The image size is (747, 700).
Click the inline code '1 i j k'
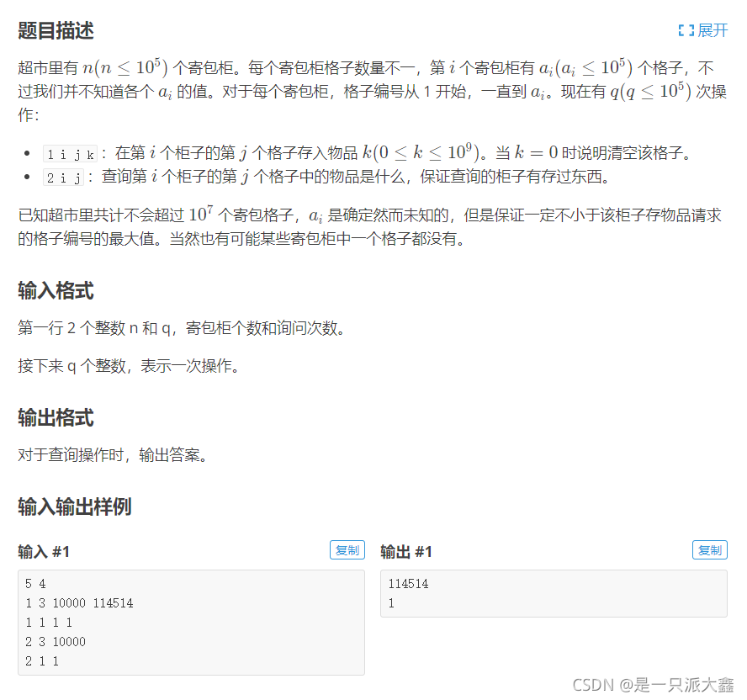coord(70,154)
